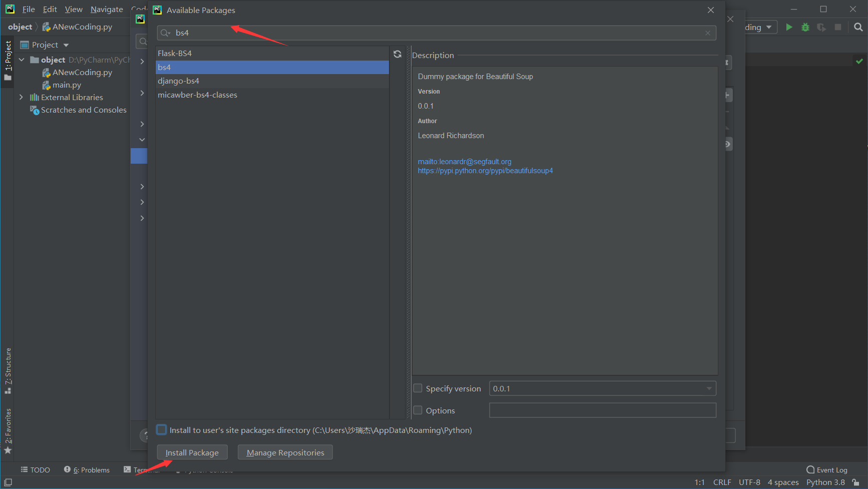The width and height of the screenshot is (868, 489).
Task: Select micawber-bs4-classes package
Action: point(272,95)
